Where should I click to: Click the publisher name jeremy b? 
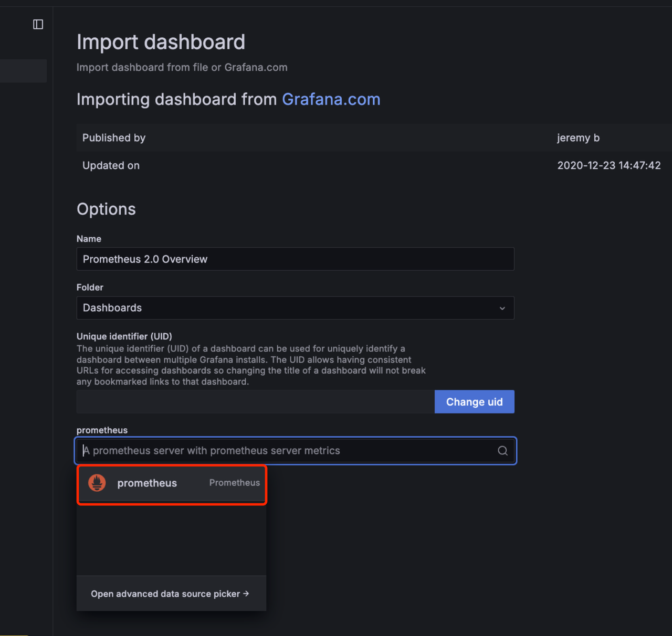578,138
